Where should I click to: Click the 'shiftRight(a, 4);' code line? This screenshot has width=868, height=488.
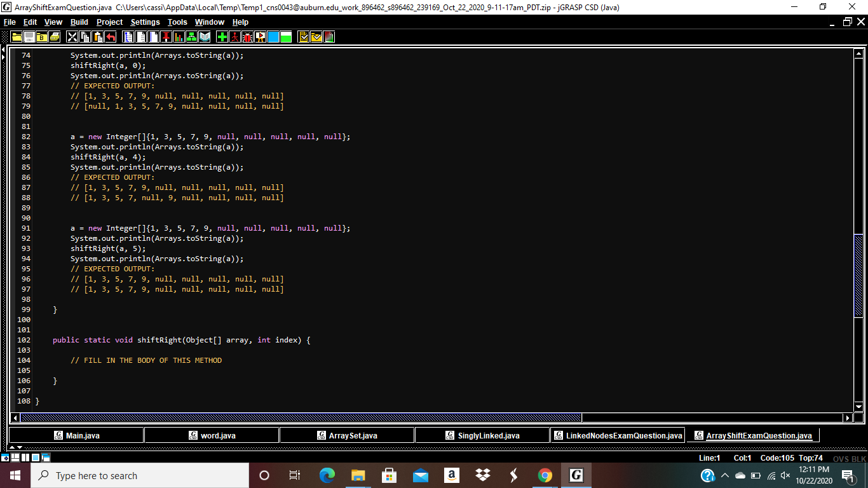tap(108, 157)
